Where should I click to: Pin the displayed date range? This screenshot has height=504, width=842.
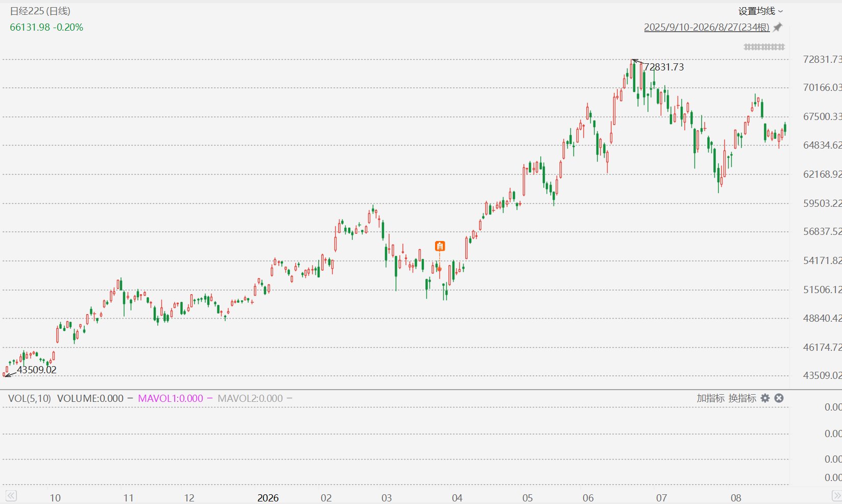click(x=778, y=27)
